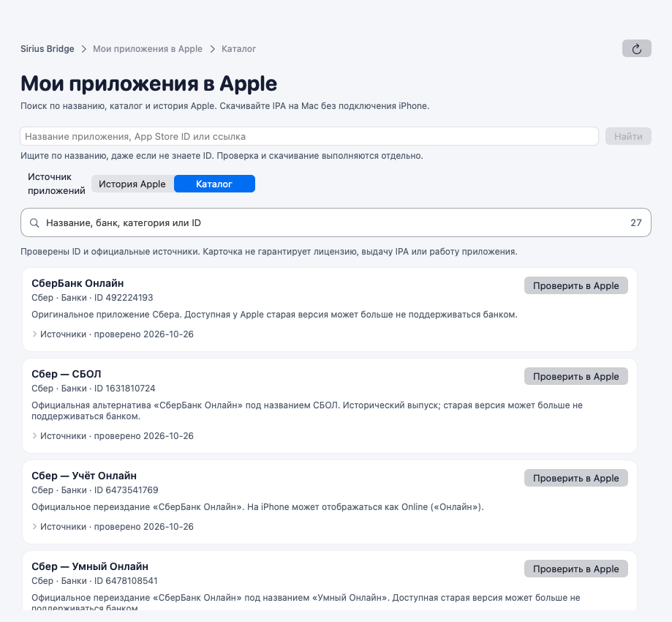Click the Ищите по названию hint text
This screenshot has width=672, height=622.
coord(222,156)
